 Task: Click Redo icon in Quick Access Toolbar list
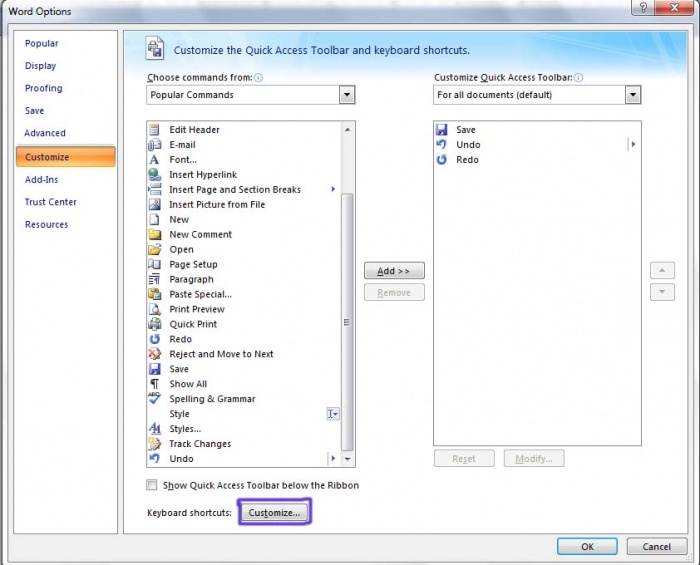pyautogui.click(x=442, y=160)
